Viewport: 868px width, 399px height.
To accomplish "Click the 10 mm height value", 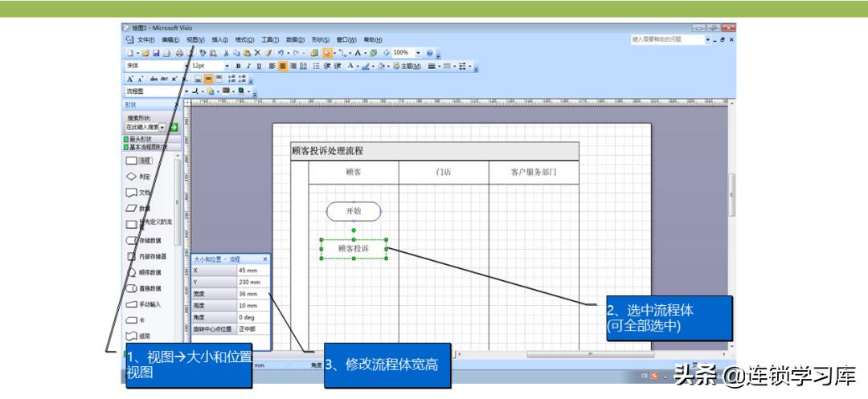I will coord(253,306).
